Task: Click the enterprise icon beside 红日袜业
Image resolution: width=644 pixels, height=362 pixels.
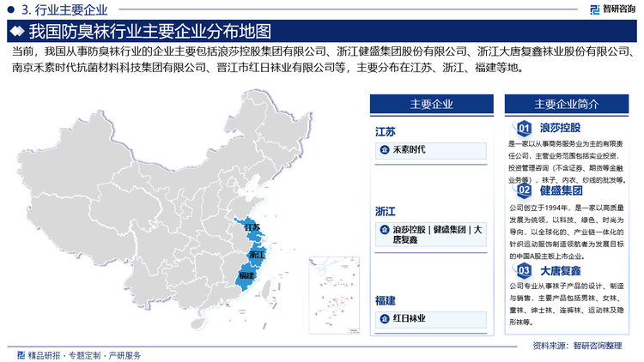Action: tap(385, 318)
